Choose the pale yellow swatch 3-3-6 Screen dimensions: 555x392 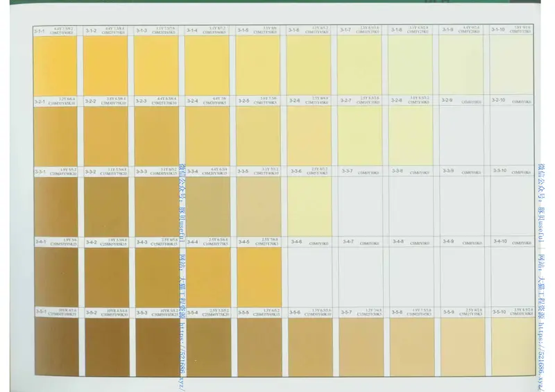pyautogui.click(x=309, y=206)
